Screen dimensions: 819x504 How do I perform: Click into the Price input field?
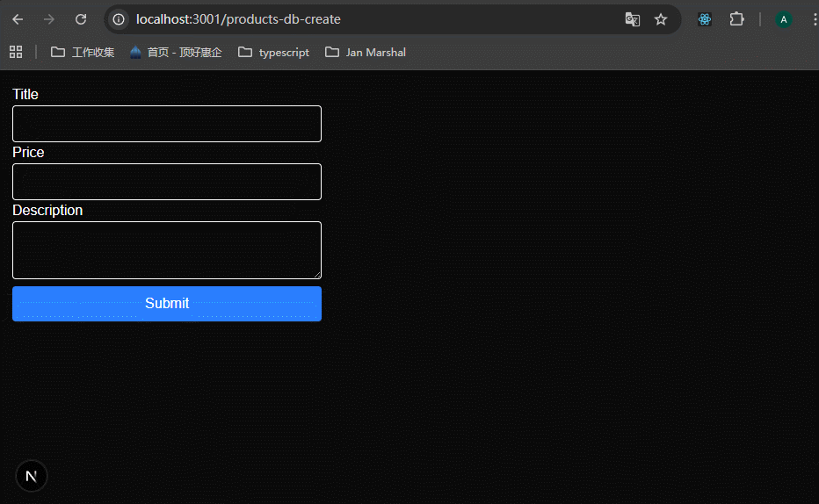(x=167, y=182)
